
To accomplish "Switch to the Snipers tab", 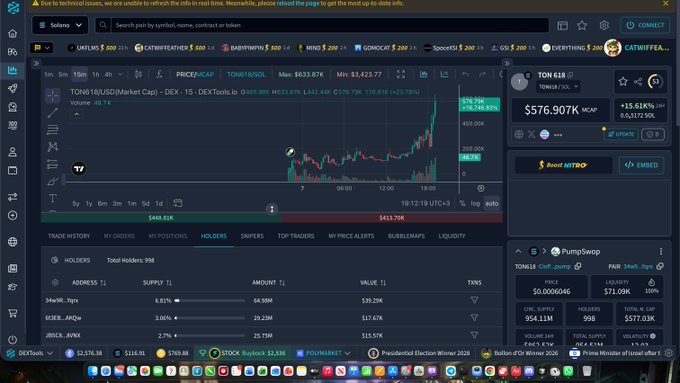I will 252,236.
